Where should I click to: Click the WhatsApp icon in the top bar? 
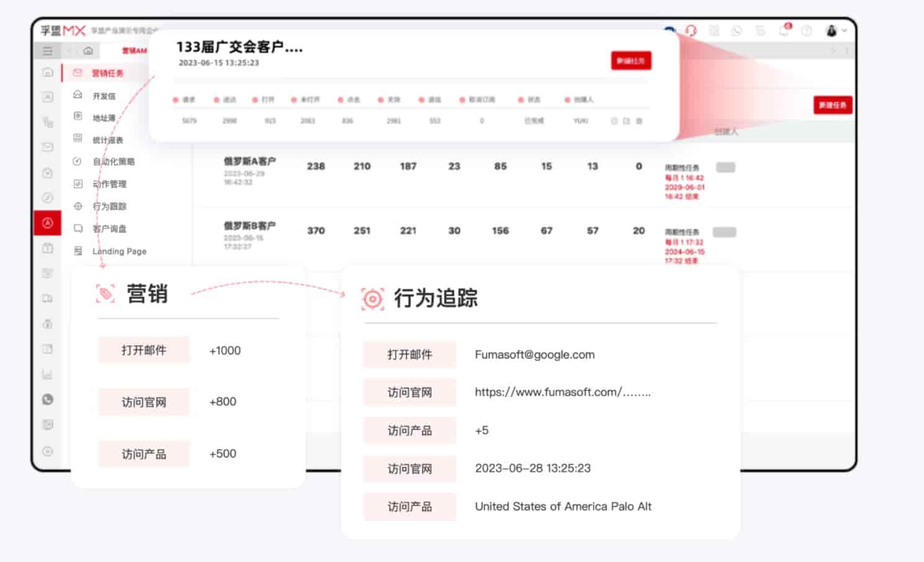pos(737,30)
